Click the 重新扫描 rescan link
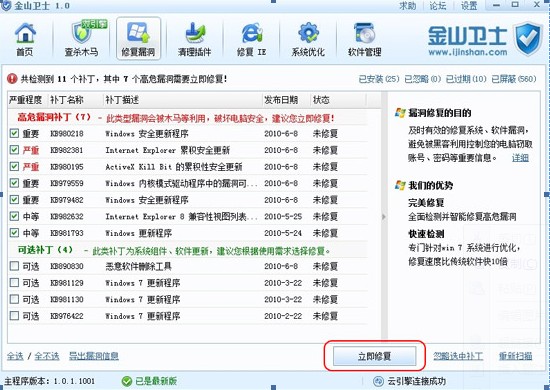This screenshot has width=550, height=390. pyautogui.click(x=515, y=356)
